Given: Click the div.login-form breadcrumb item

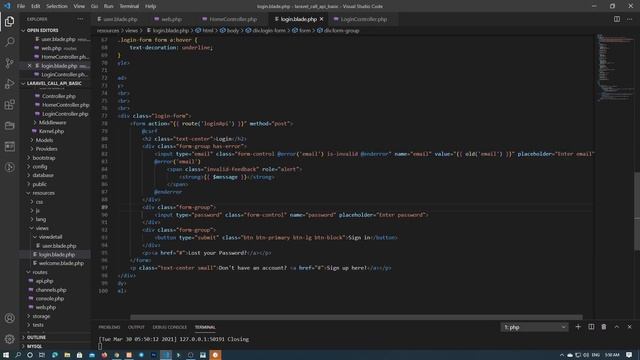Looking at the screenshot, I should click(265, 31).
